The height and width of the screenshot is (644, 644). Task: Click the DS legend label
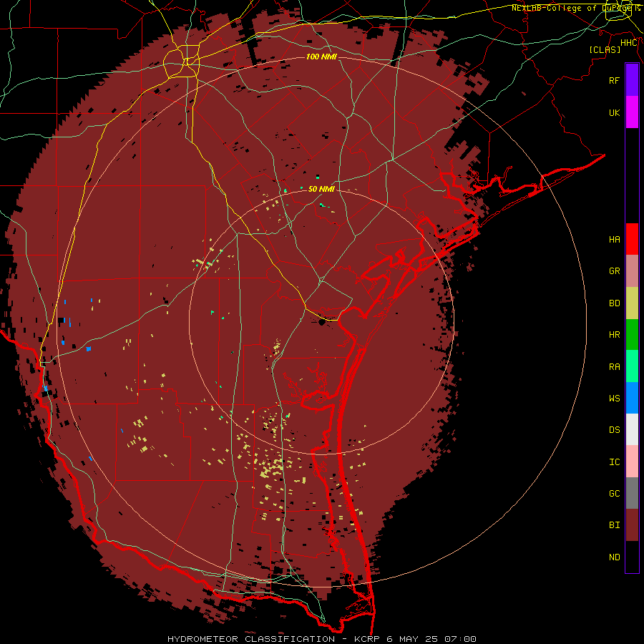pos(615,430)
